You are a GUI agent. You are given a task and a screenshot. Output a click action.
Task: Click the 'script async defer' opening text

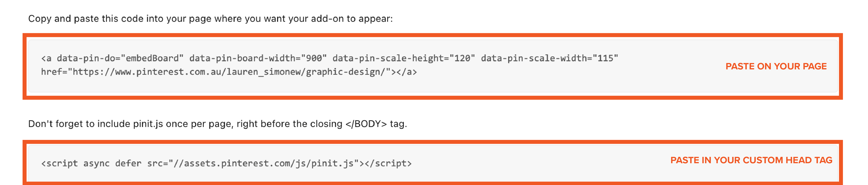(91, 163)
